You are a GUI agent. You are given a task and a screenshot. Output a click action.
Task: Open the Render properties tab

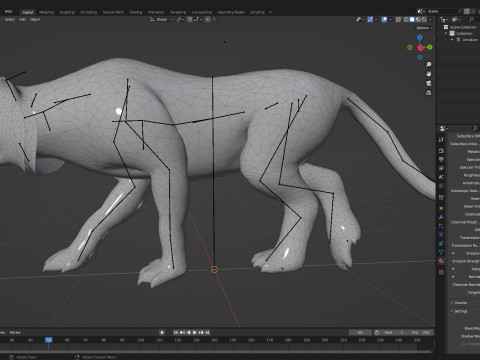point(441,151)
